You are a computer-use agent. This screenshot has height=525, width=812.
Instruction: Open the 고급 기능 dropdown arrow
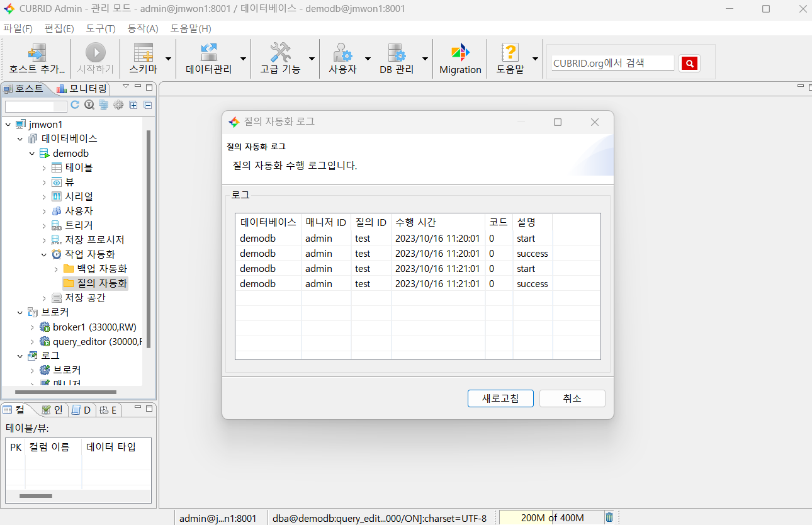(x=312, y=59)
